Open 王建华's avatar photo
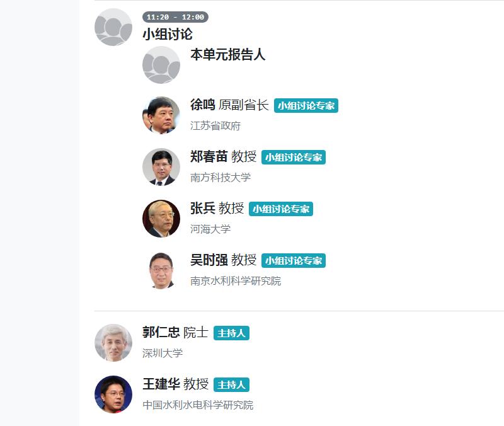This screenshot has width=504, height=426. tap(113, 394)
